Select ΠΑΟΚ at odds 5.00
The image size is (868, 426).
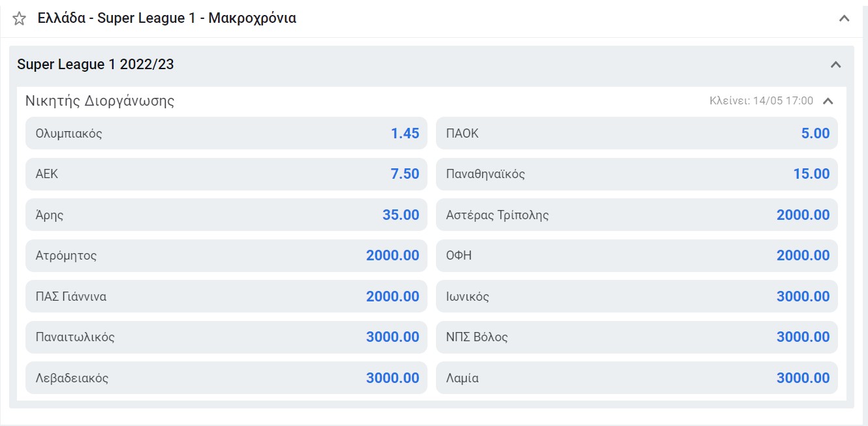pyautogui.click(x=637, y=134)
